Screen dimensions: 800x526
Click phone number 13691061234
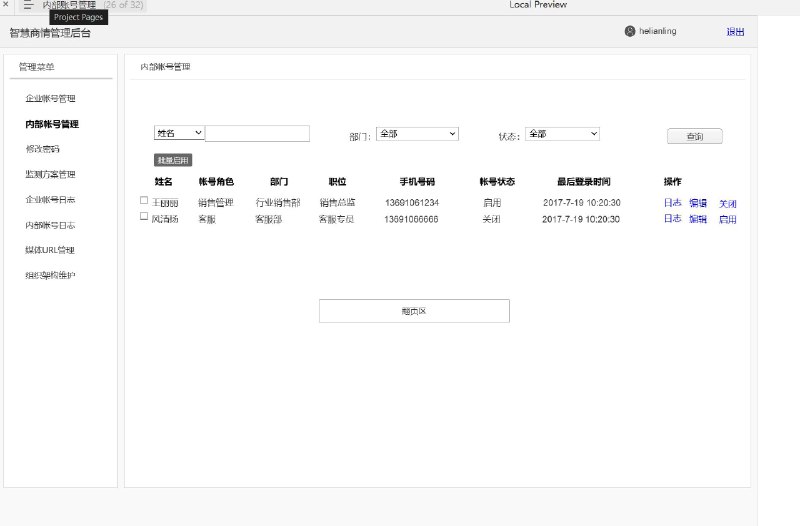point(412,203)
